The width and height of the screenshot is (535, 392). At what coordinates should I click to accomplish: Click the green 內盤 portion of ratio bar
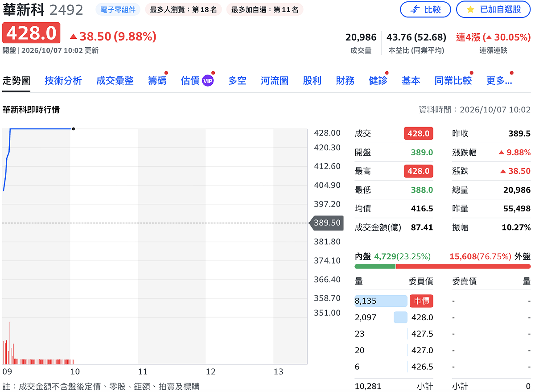point(375,266)
